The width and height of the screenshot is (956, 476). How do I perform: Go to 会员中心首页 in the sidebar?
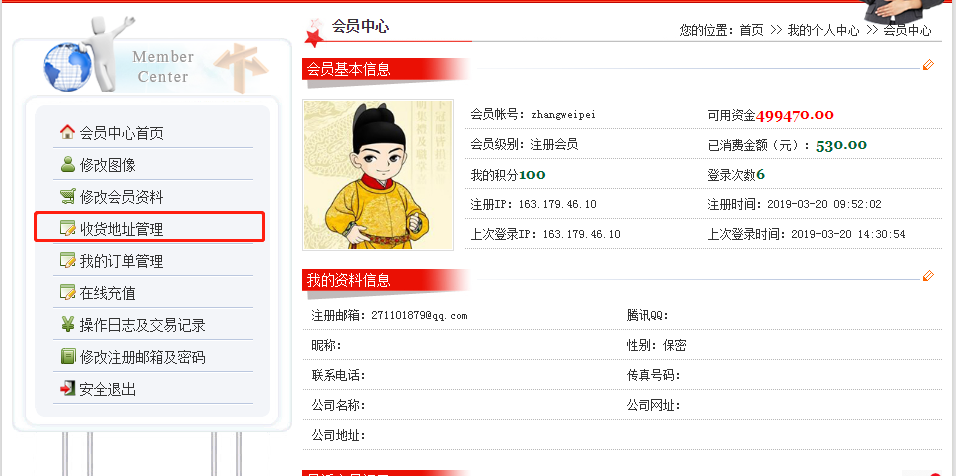pos(121,133)
